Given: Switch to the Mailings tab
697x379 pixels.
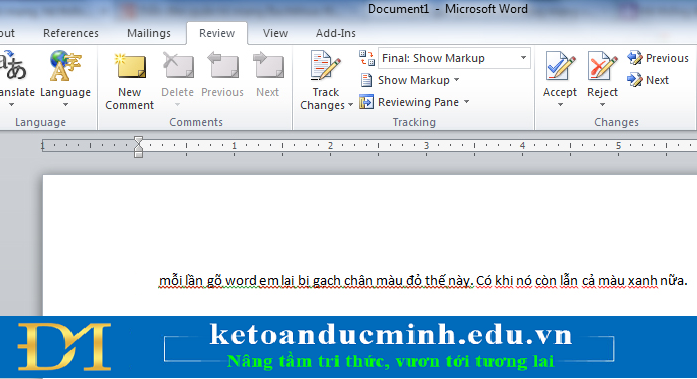Looking at the screenshot, I should tap(148, 33).
